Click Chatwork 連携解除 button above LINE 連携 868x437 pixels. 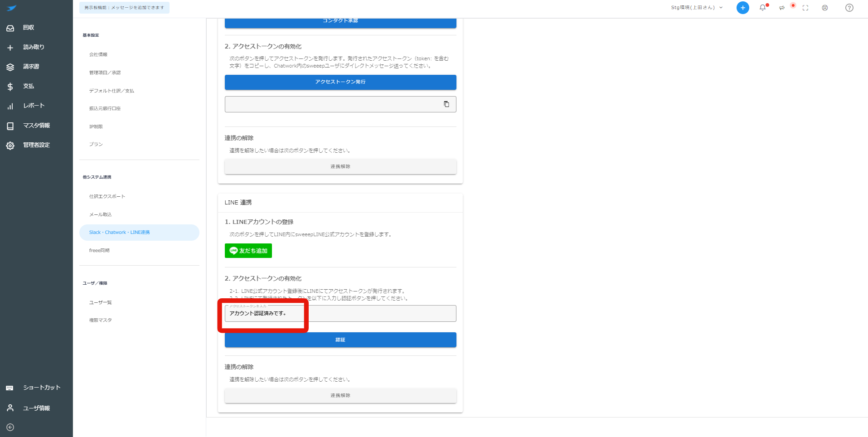tap(340, 166)
